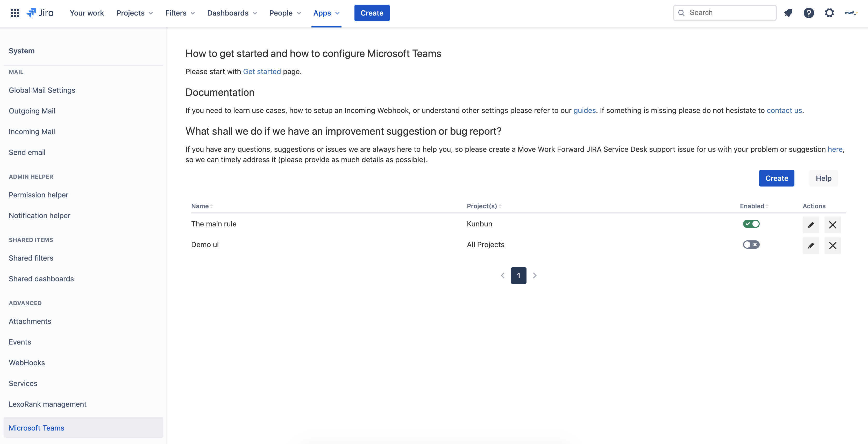Open the settings gear icon
This screenshot has height=444, width=868.
[829, 13]
